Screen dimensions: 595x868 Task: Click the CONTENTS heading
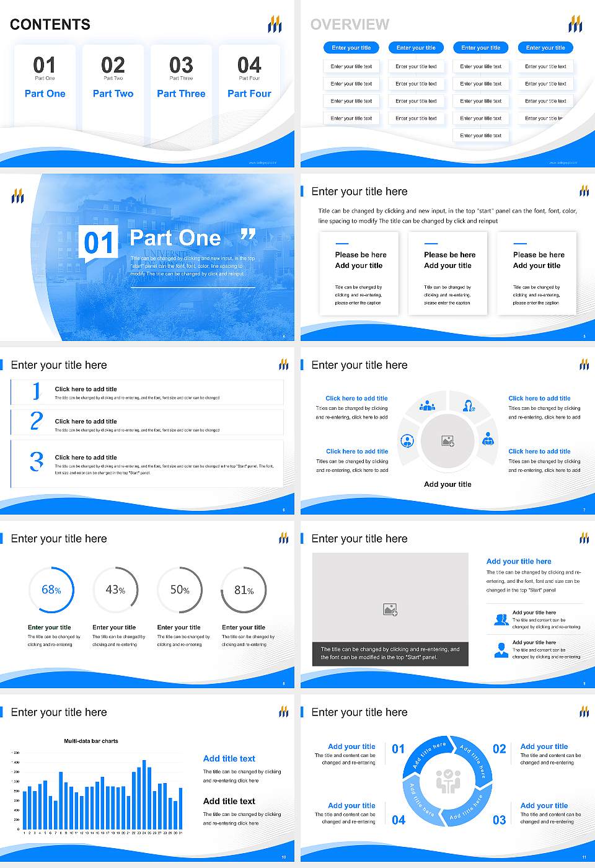[x=50, y=25]
